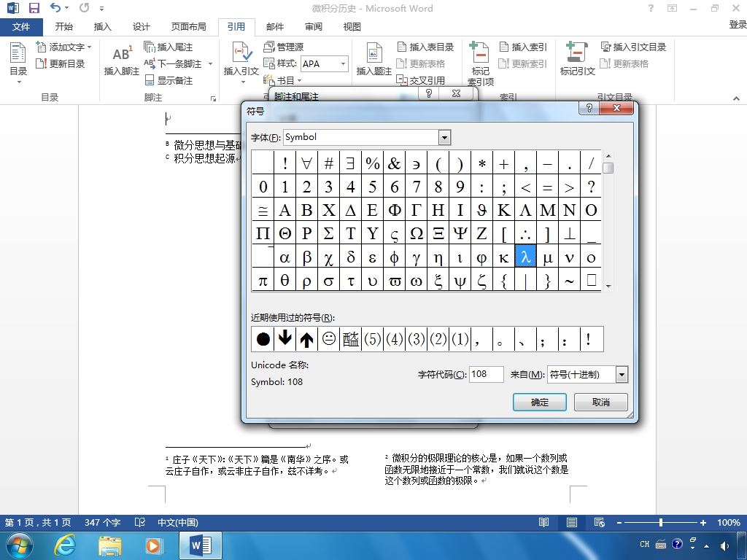Image resolution: width=747 pixels, height=560 pixels.
Task: Click 登录 sign in link
Action: pos(738,25)
